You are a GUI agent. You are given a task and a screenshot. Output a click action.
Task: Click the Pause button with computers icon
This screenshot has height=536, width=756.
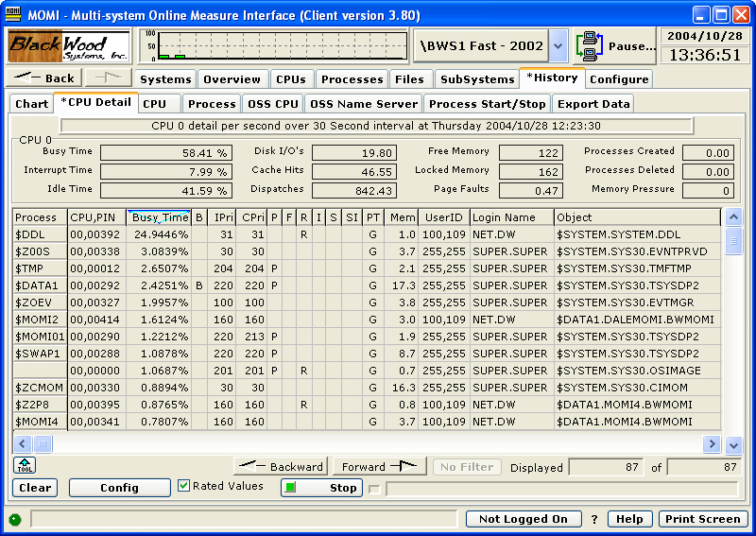(x=615, y=45)
